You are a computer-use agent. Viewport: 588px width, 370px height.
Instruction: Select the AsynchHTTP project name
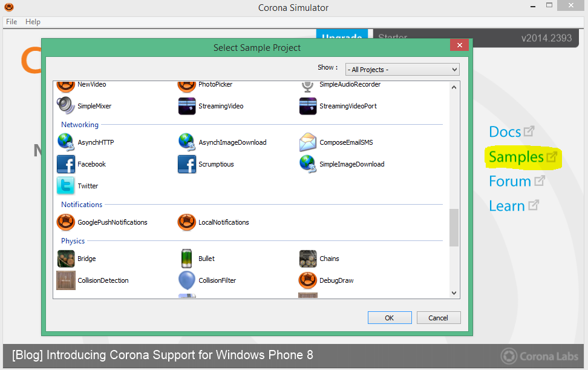click(x=96, y=142)
